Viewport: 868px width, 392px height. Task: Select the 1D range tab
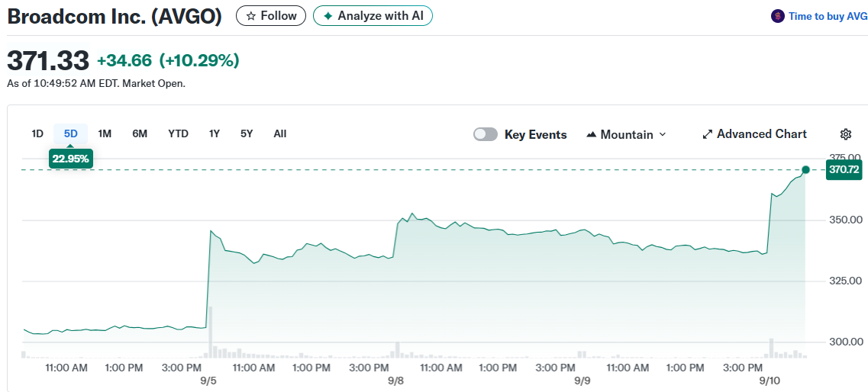click(37, 133)
